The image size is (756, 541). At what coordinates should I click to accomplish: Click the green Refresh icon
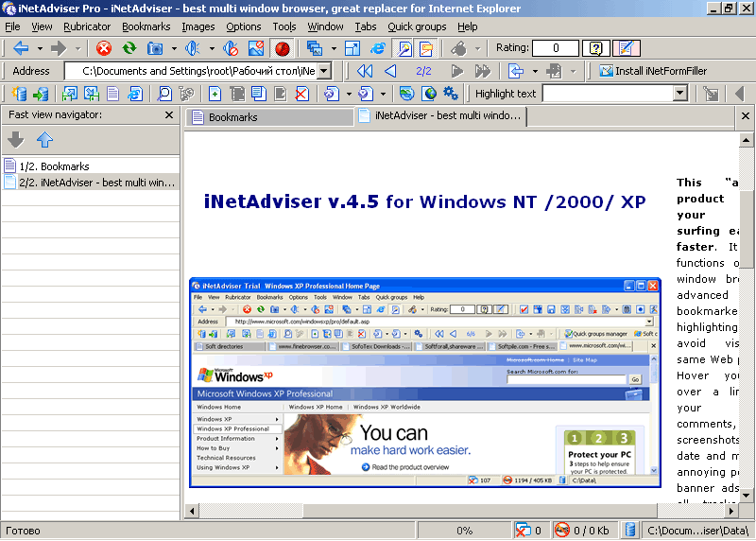(129, 48)
